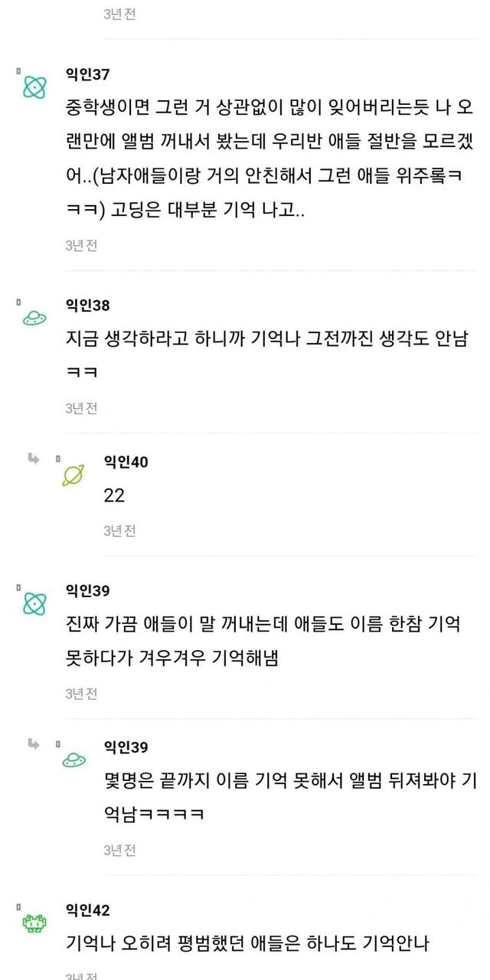490x980 pixels.
Task: Open the 익인38 username
Action: [87, 305]
